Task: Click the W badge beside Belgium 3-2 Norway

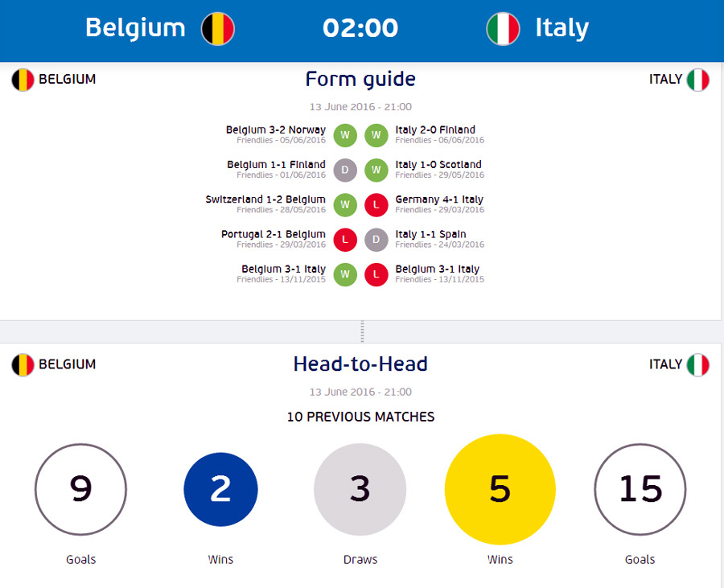Action: (345, 135)
